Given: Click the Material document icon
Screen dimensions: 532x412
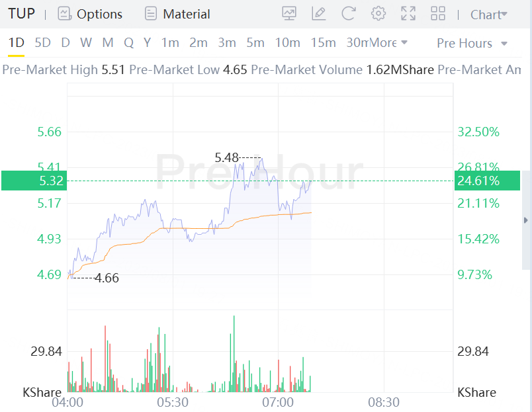Looking at the screenshot, I should click(151, 13).
